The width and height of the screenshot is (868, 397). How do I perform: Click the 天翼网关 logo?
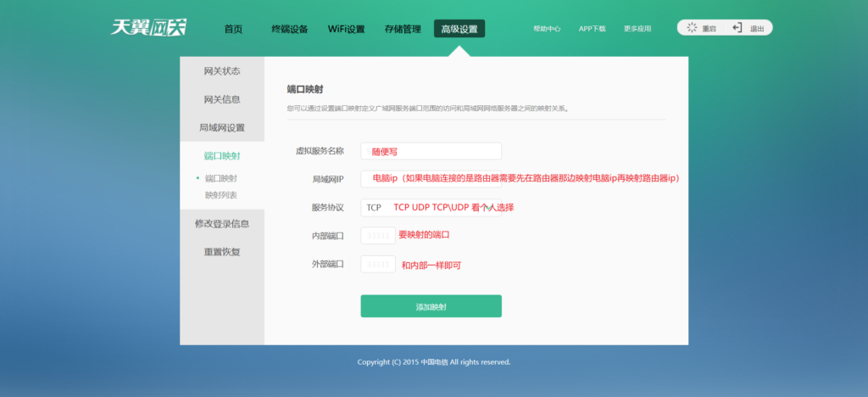(x=149, y=27)
